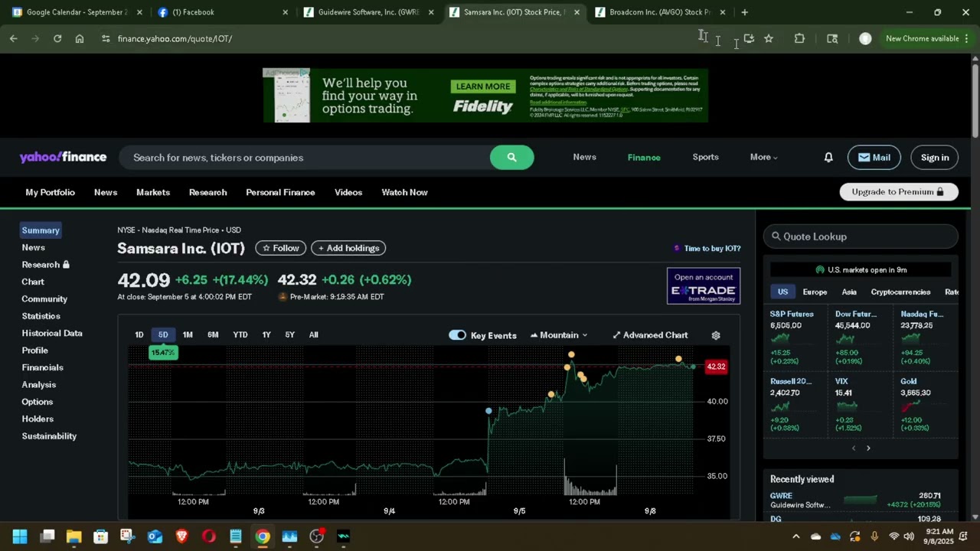This screenshot has width=980, height=551.
Task: Open the Chrome profile avatar
Action: pos(865,38)
